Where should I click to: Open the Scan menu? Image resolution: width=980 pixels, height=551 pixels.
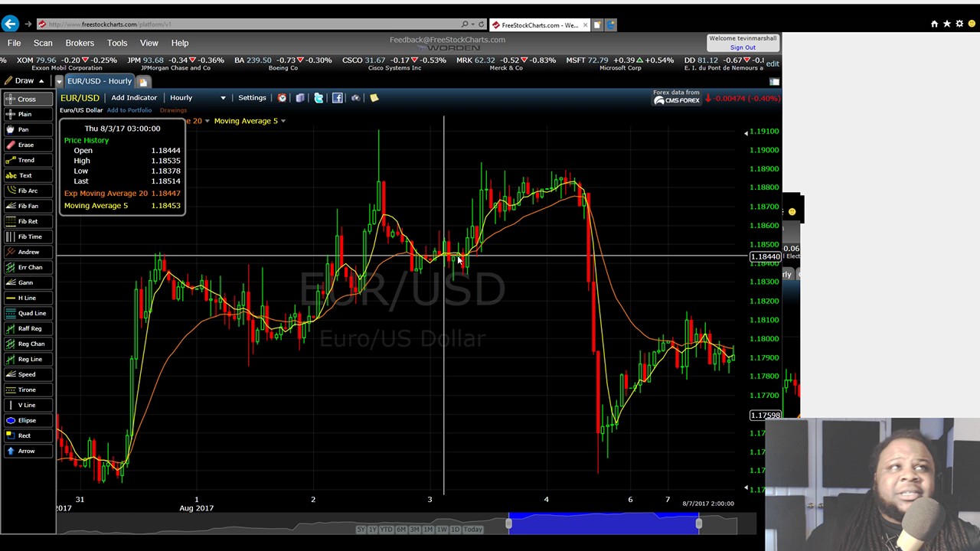click(x=43, y=43)
